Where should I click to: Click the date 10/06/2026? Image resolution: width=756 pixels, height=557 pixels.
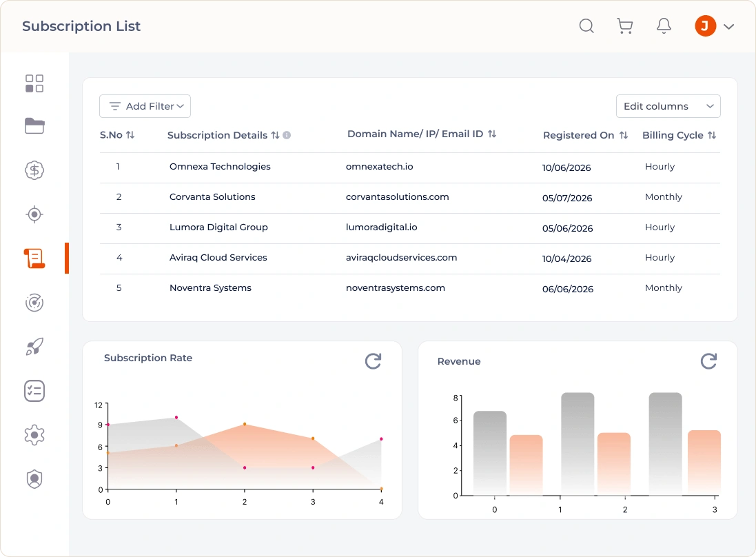(566, 168)
